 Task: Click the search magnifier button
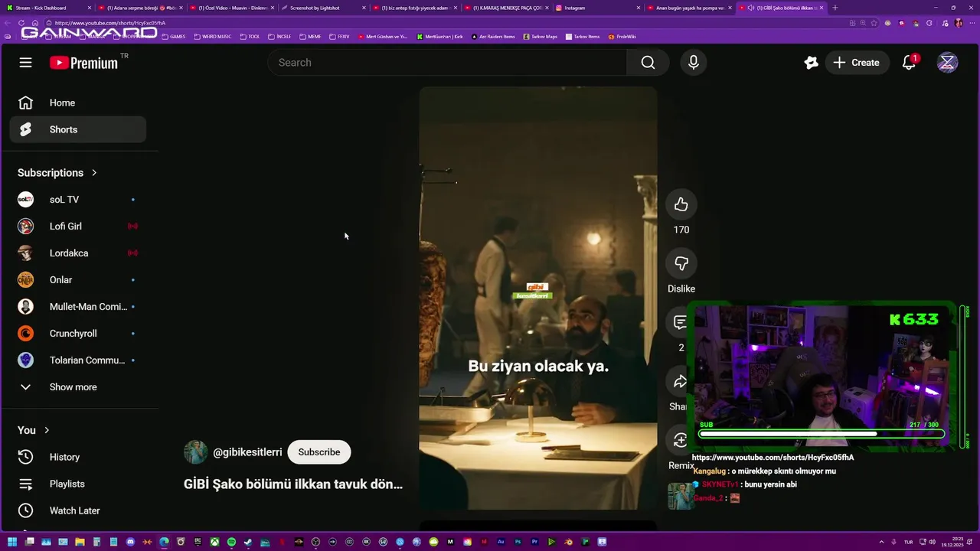648,63
